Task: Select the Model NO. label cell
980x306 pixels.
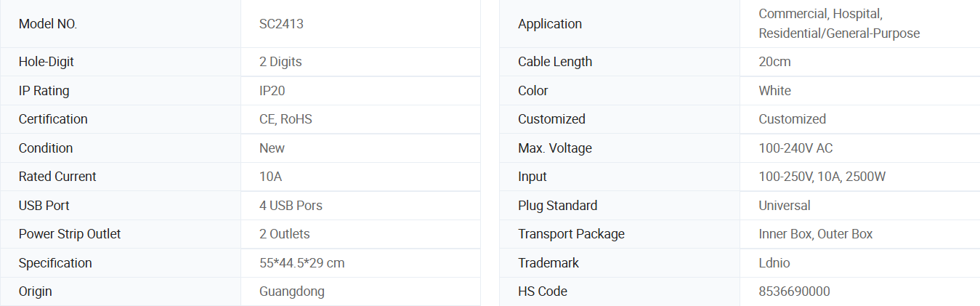Action: [x=121, y=24]
